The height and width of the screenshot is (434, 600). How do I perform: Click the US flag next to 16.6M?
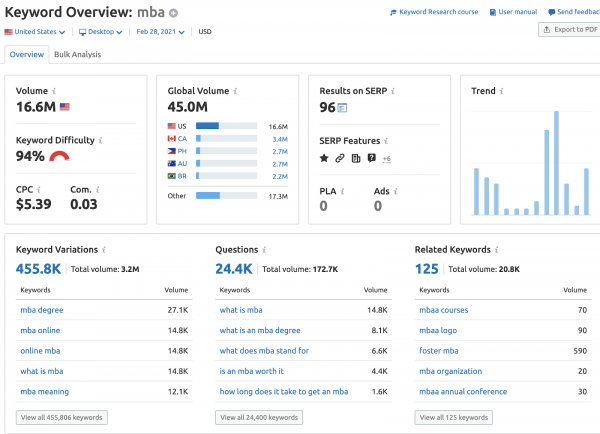[65, 107]
